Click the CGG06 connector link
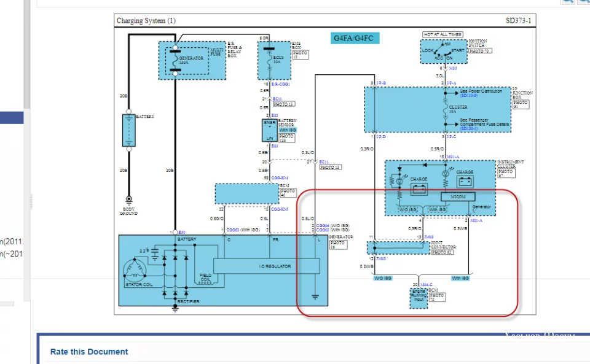The height and width of the screenshot is (364, 590). 323,226
